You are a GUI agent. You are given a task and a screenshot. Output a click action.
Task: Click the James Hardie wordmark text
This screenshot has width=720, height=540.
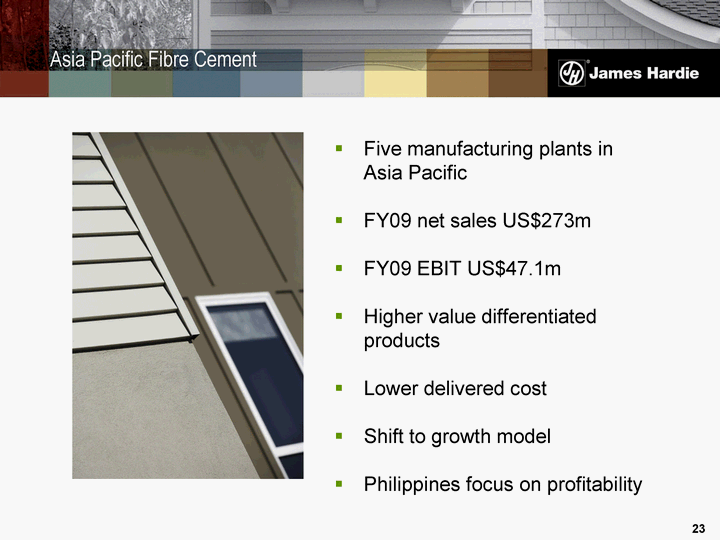(640, 73)
